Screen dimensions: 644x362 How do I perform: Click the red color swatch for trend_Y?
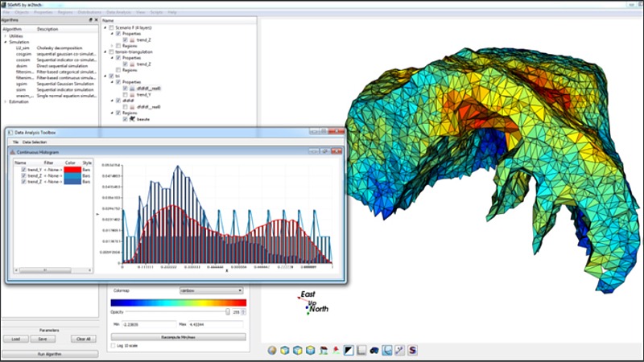click(72, 170)
